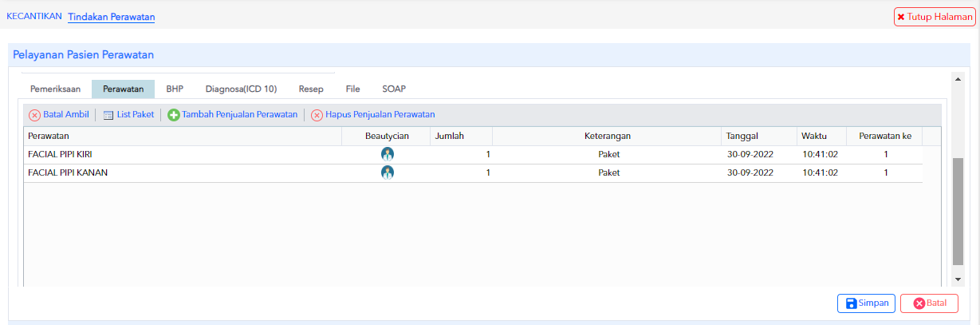
Task: Follow the Tindakan Perawatan breadcrumb link
Action: coord(112,17)
